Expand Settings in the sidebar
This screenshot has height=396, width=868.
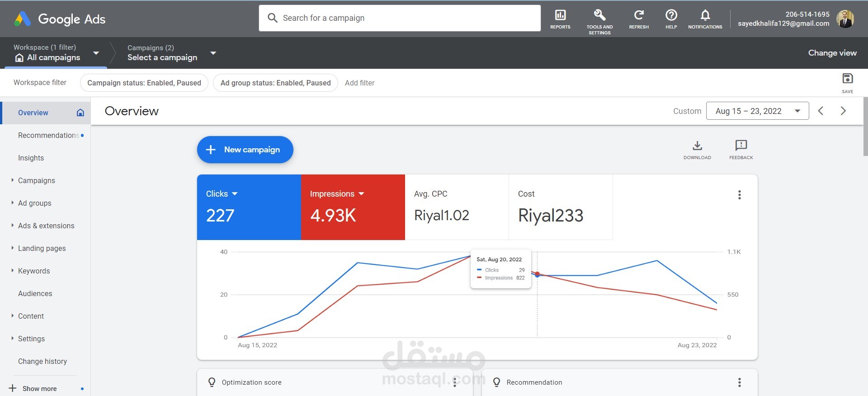[x=12, y=338]
